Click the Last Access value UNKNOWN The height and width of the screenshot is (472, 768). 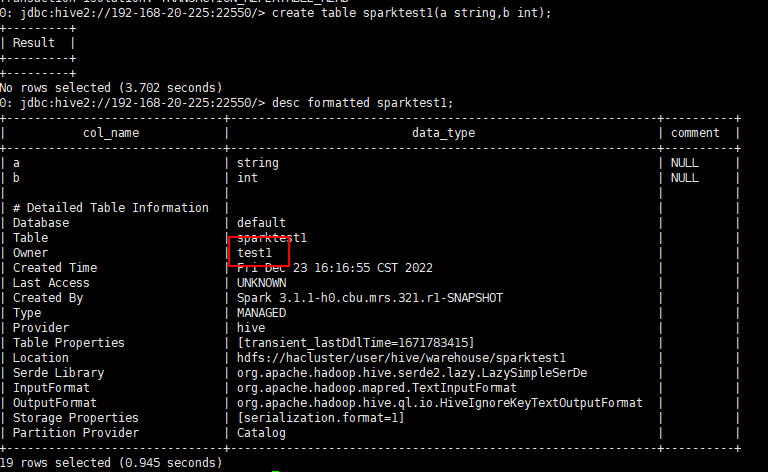point(262,283)
